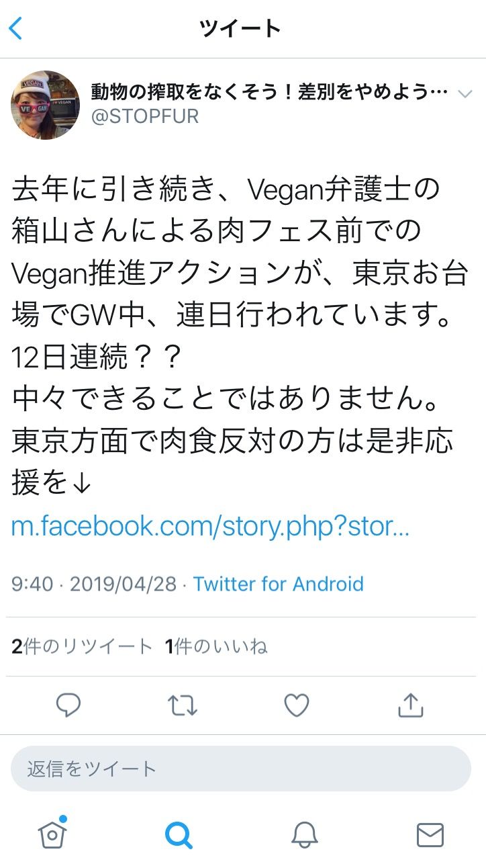Tap the 9:40 · 2019/04/28 timestamp
Viewport: 486px width, 868px height.
[x=94, y=583]
